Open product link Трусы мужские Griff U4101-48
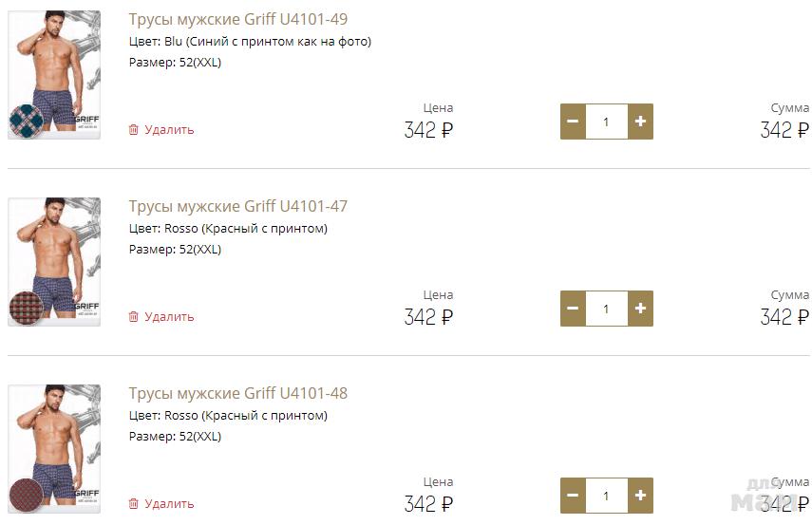The height and width of the screenshot is (525, 812). point(238,393)
